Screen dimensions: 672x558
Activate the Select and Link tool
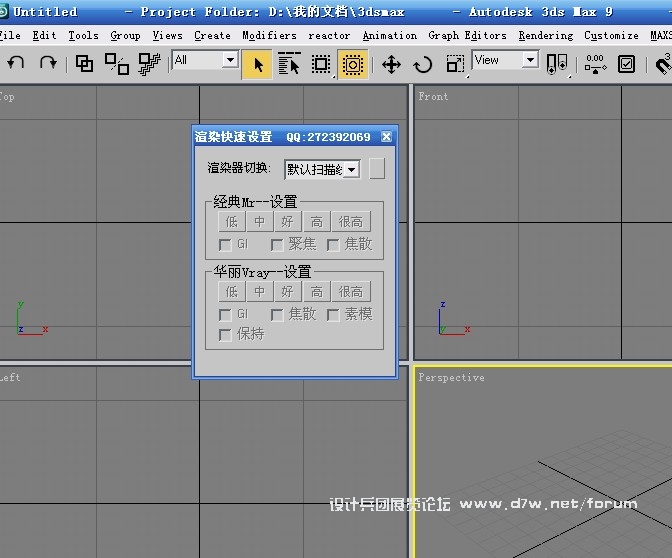[x=84, y=64]
